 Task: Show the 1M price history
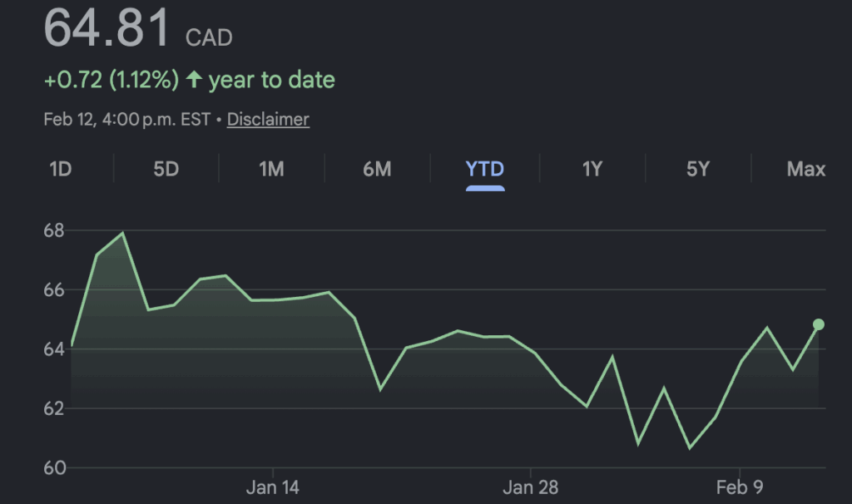click(x=271, y=170)
